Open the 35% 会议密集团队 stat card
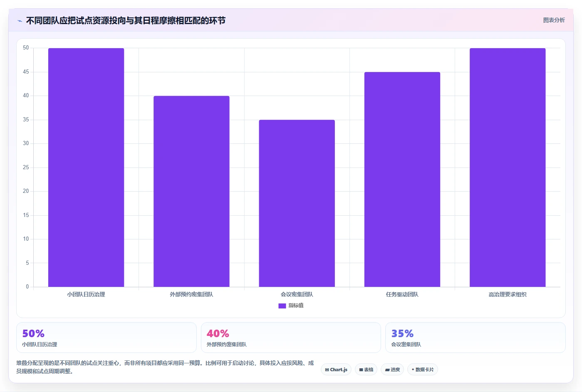Image resolution: width=582 pixels, height=392 pixels. point(476,338)
